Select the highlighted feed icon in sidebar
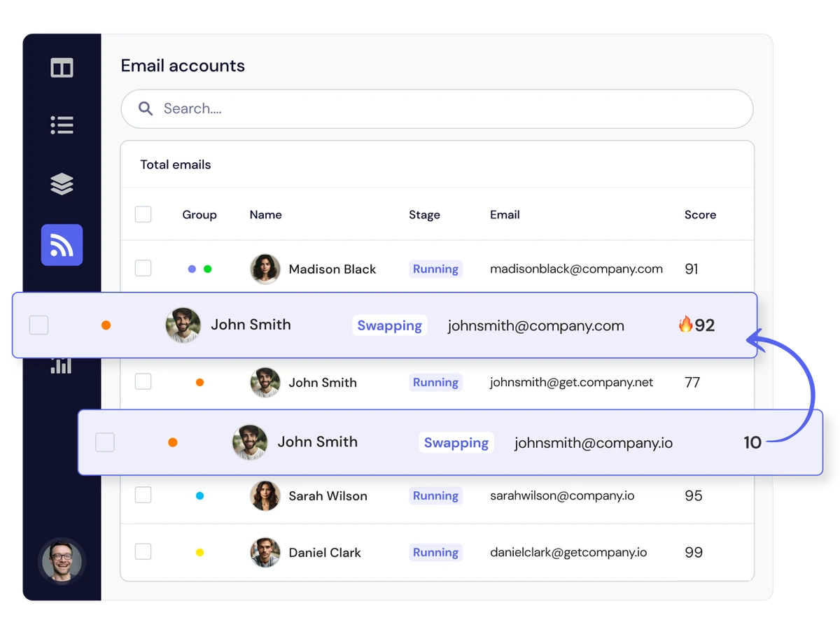This screenshot has height=634, width=840. [62, 245]
